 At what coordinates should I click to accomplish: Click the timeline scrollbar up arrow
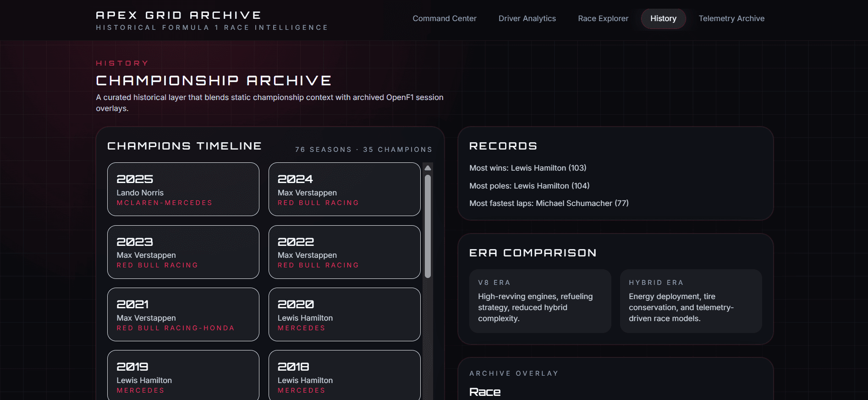click(428, 168)
